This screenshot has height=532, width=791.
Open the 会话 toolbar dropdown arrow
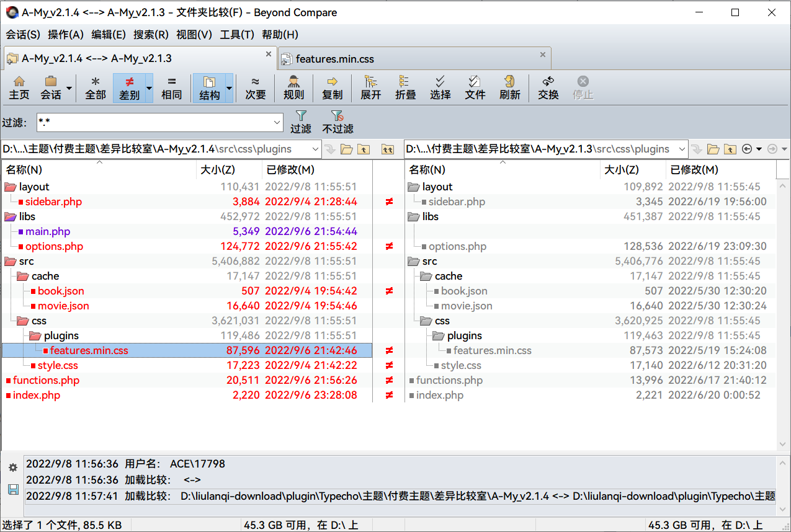pos(69,88)
